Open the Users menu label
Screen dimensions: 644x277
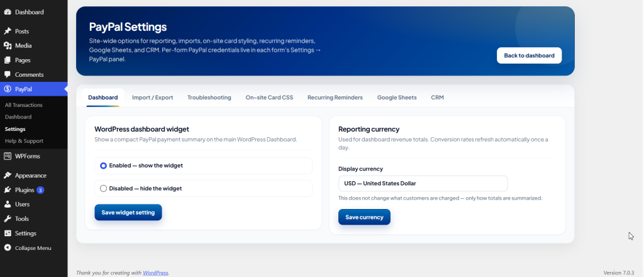click(x=22, y=204)
